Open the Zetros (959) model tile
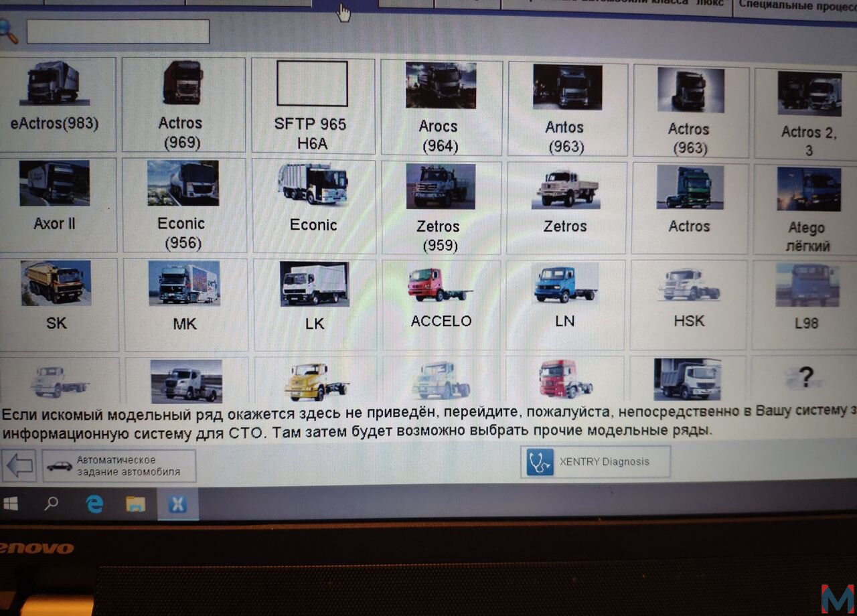The image size is (857, 616). coord(441,206)
